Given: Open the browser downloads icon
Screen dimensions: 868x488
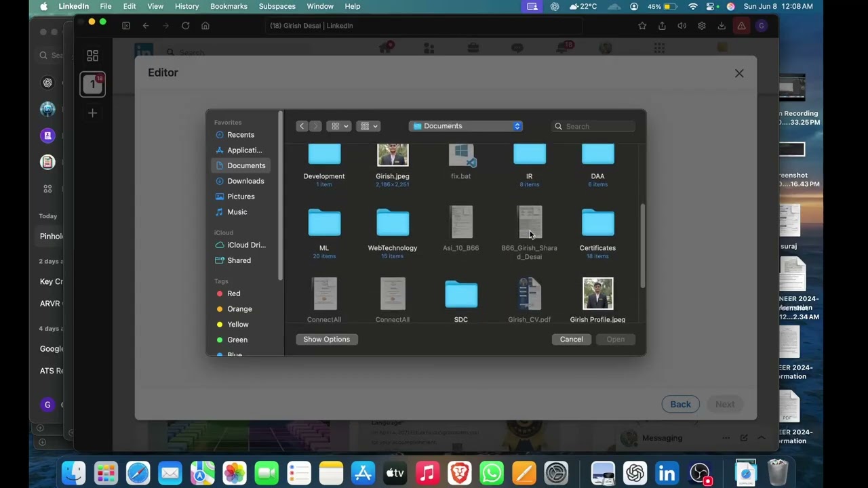Looking at the screenshot, I should [x=722, y=26].
